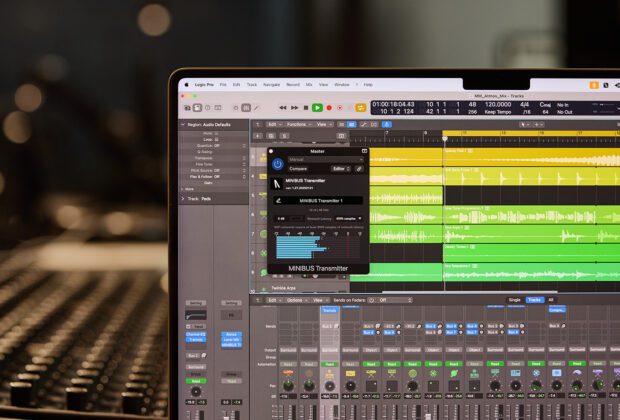This screenshot has height=420, width=620.
Task: Expand the Track: Pads inspector section
Action: 183,198
